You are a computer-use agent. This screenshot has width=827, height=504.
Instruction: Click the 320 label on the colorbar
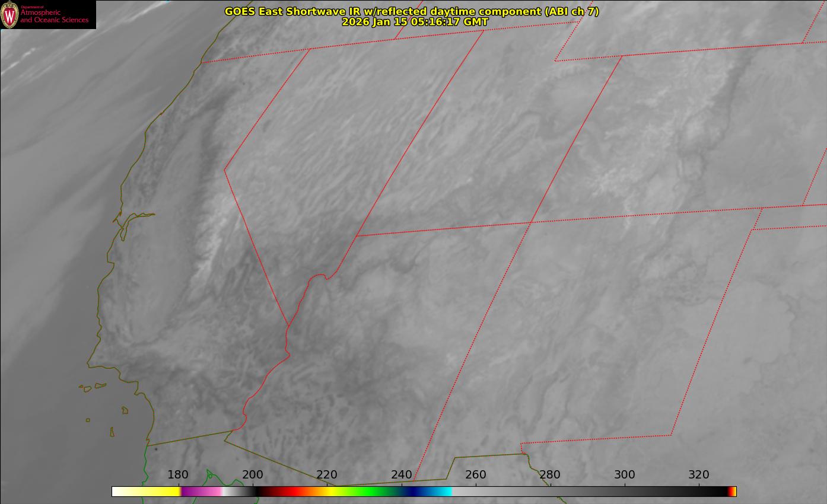(699, 474)
